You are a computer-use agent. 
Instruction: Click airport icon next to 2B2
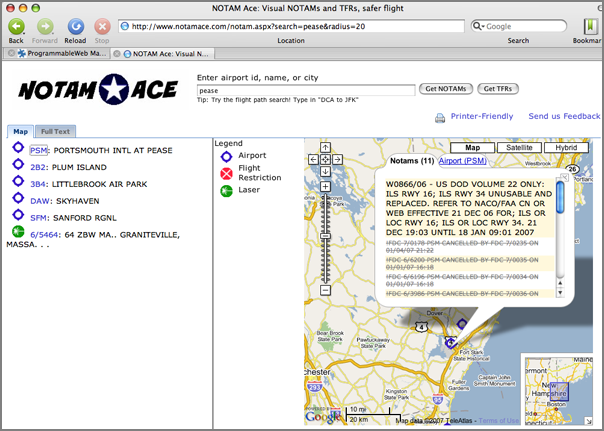point(18,164)
